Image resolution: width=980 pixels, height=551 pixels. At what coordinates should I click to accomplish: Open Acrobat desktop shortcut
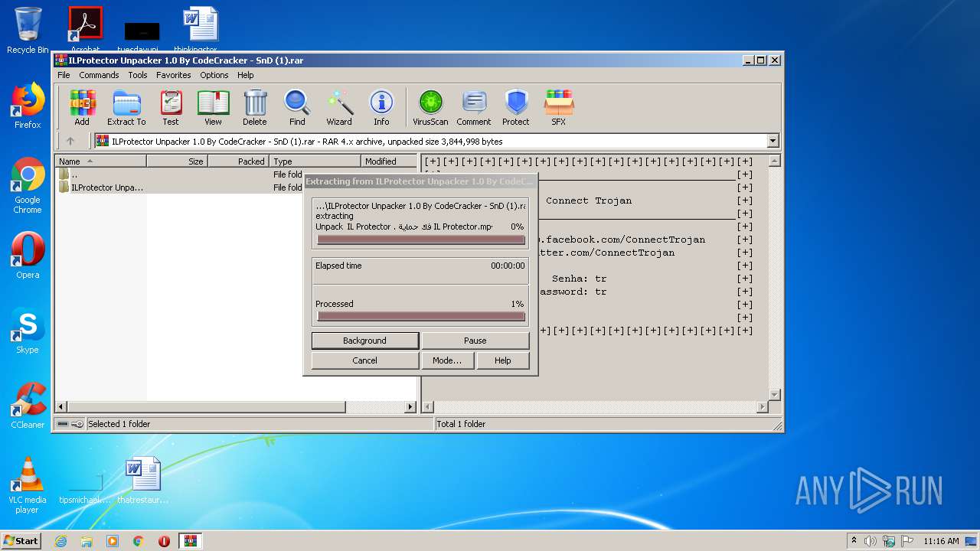pos(85,31)
